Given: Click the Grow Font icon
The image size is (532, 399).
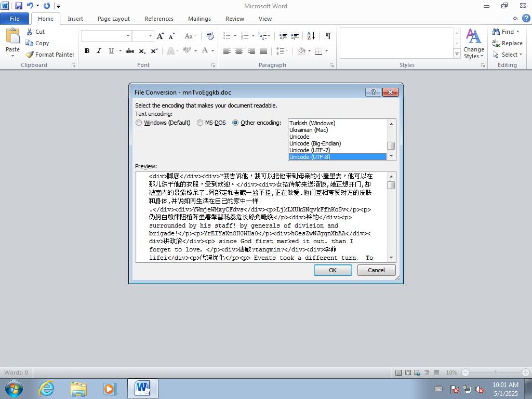Looking at the screenshot, I should pyautogui.click(x=160, y=36).
